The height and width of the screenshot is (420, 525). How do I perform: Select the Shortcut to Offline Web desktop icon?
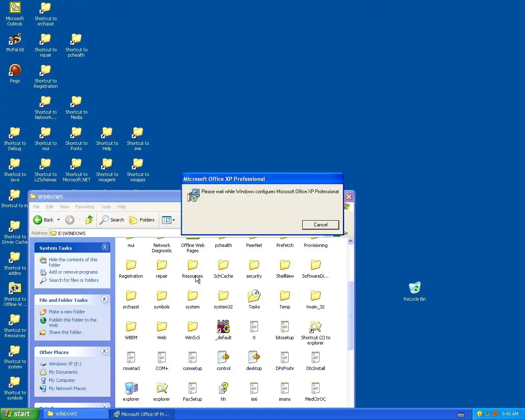pyautogui.click(x=15, y=294)
